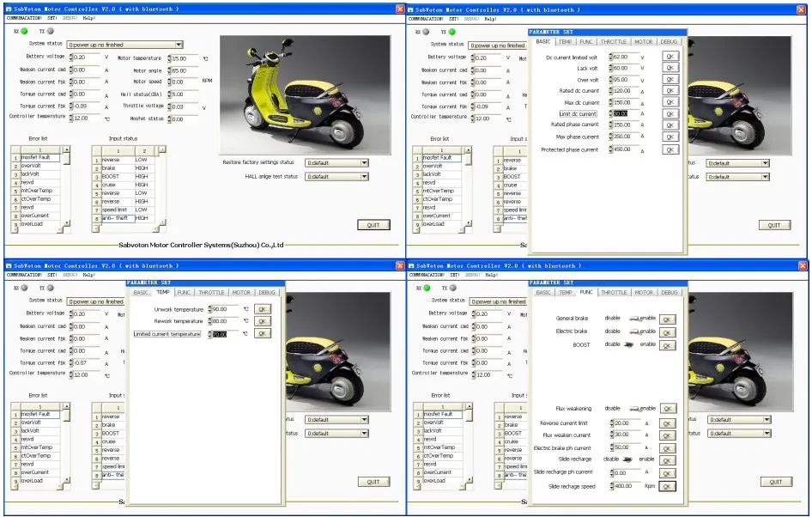Click the Reverse current limit stepper arrows
Image resolution: width=812 pixels, height=517 pixels.
tap(611, 423)
